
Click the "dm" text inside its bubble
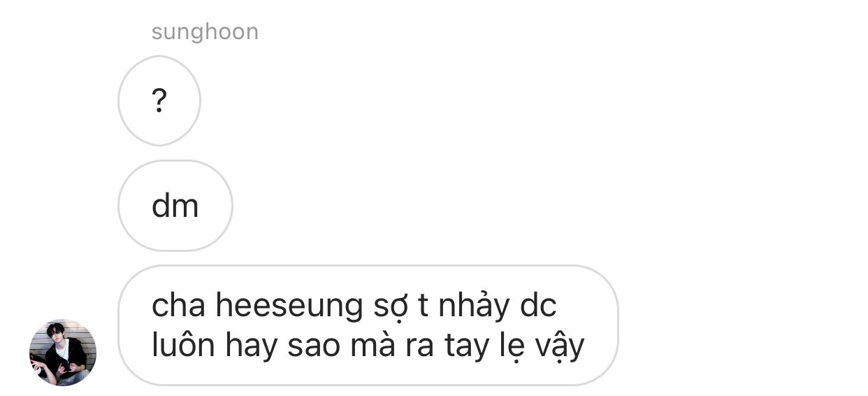[x=175, y=206]
